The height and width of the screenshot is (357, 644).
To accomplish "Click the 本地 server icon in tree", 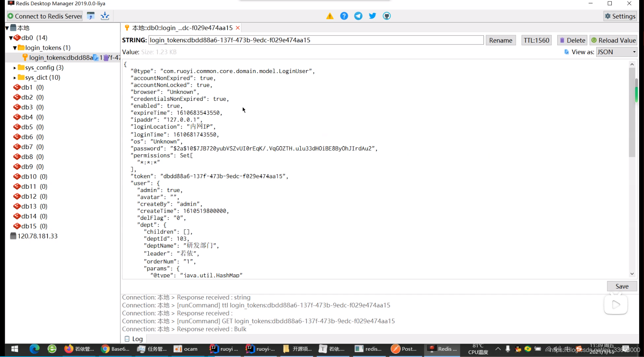I will pos(13,28).
